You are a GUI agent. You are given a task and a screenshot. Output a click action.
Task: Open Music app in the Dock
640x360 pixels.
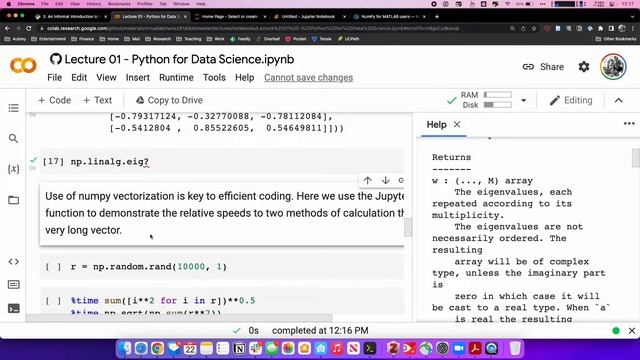[337, 348]
